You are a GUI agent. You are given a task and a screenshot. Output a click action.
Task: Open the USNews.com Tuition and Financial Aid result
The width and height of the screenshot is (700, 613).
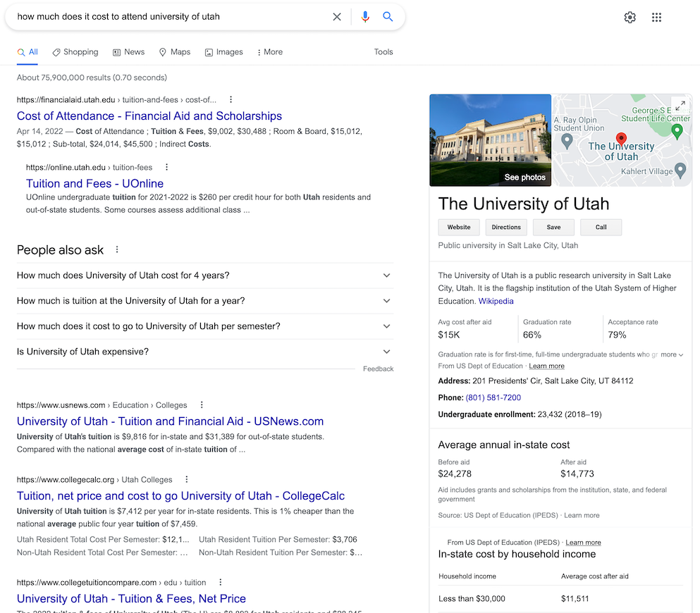click(170, 421)
